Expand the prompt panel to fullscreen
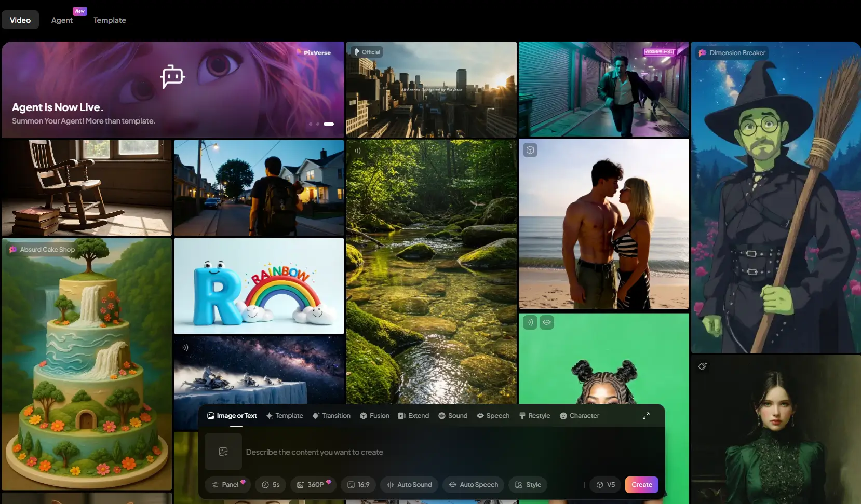Viewport: 861px width, 504px height. (646, 416)
